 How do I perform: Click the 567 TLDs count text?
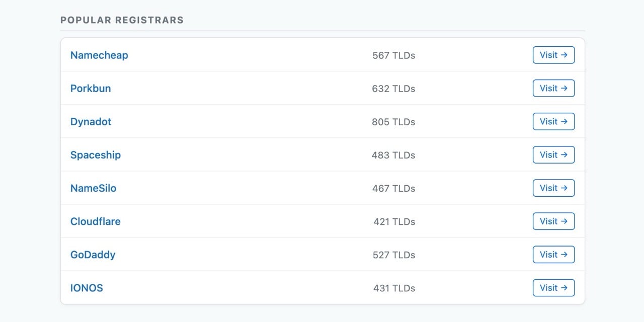click(393, 55)
